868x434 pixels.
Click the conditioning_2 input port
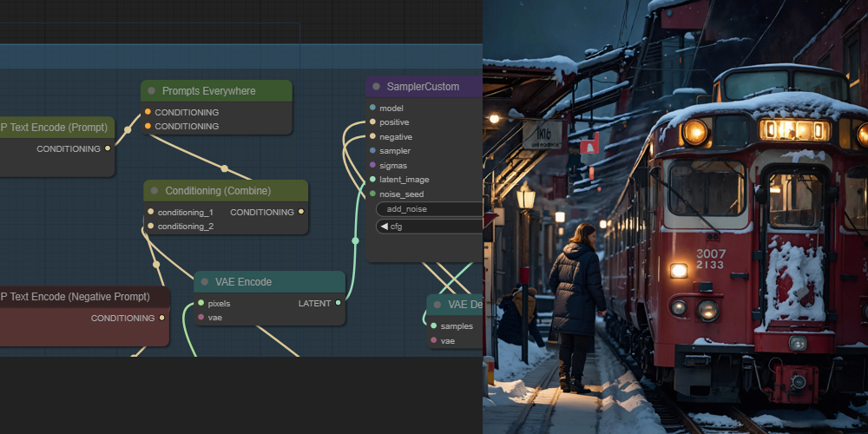coord(150,226)
